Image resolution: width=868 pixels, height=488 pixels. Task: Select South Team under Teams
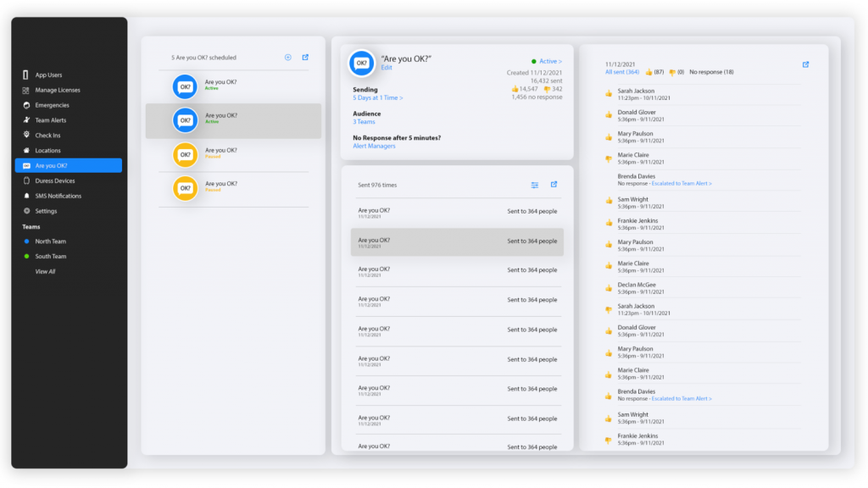tap(50, 256)
